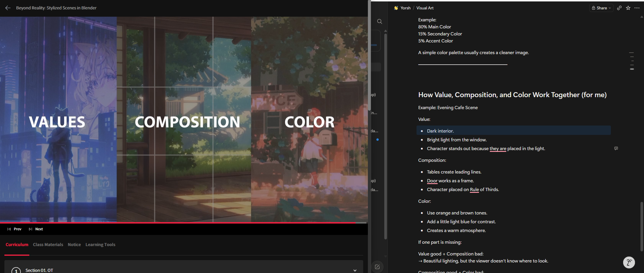Click the 'Door works as a frame.' bullet
Image resolution: width=644 pixels, height=273 pixels.
450,181
